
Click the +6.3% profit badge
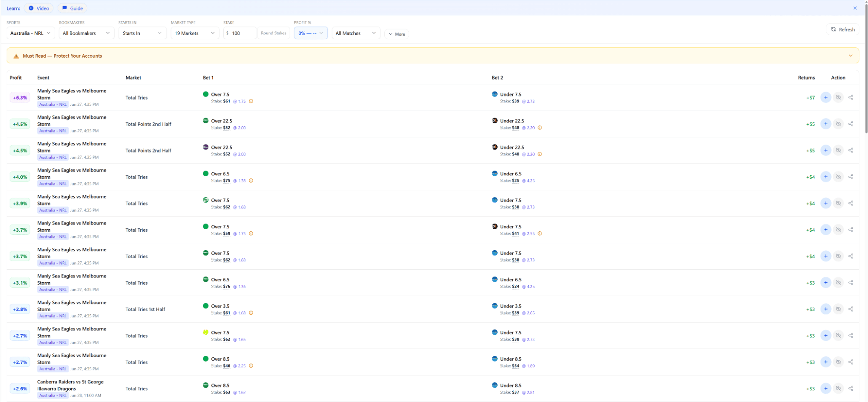(20, 98)
